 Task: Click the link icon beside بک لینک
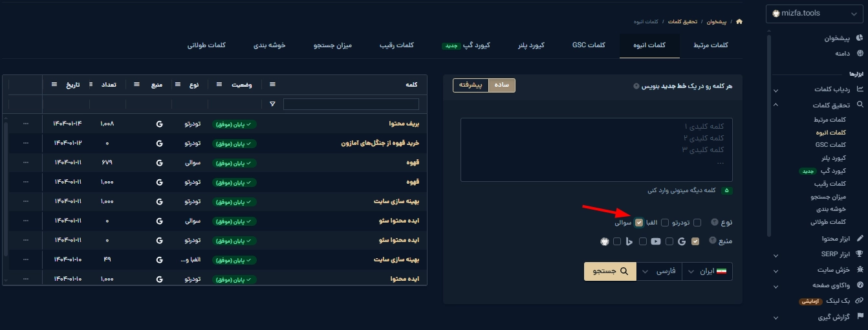click(x=860, y=301)
